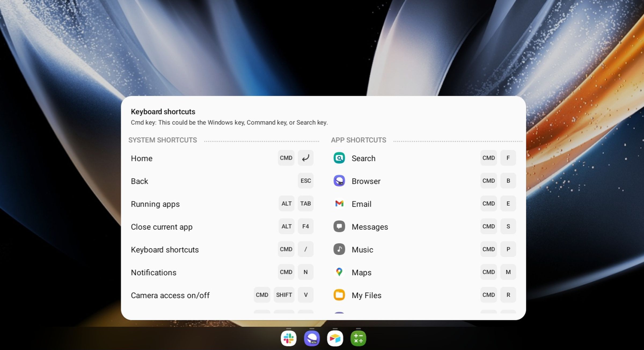The width and height of the screenshot is (644, 350).
Task: Click the N key in Notifications row
Action: [306, 272]
